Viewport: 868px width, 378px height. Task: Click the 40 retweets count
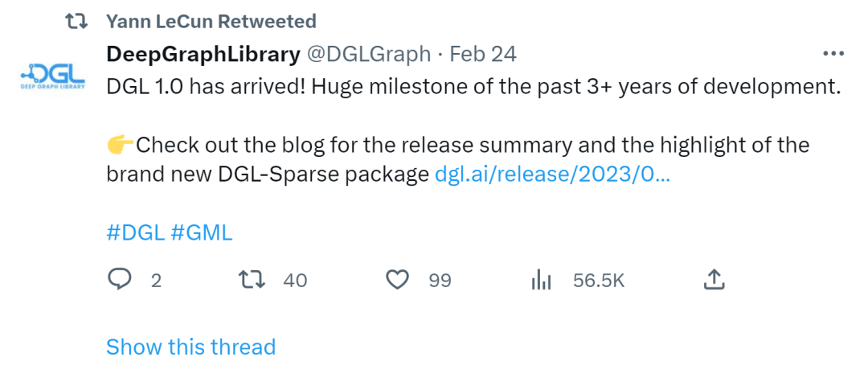tap(295, 281)
